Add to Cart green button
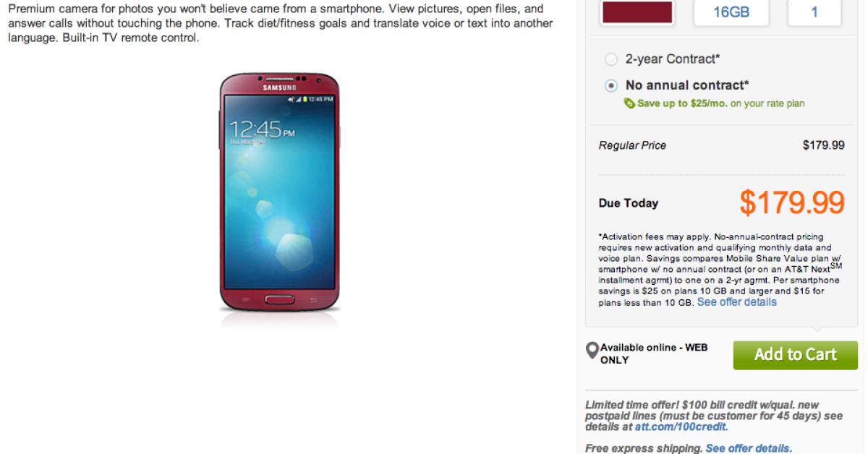The width and height of the screenshot is (868, 454). (x=795, y=355)
